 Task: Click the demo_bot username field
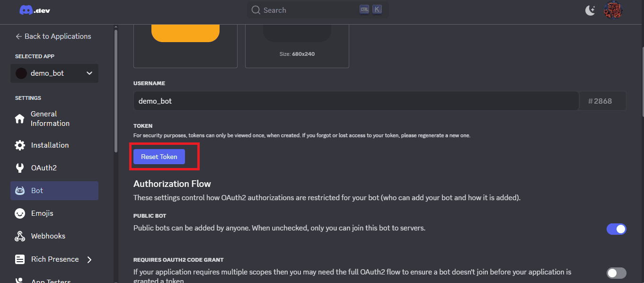[356, 101]
